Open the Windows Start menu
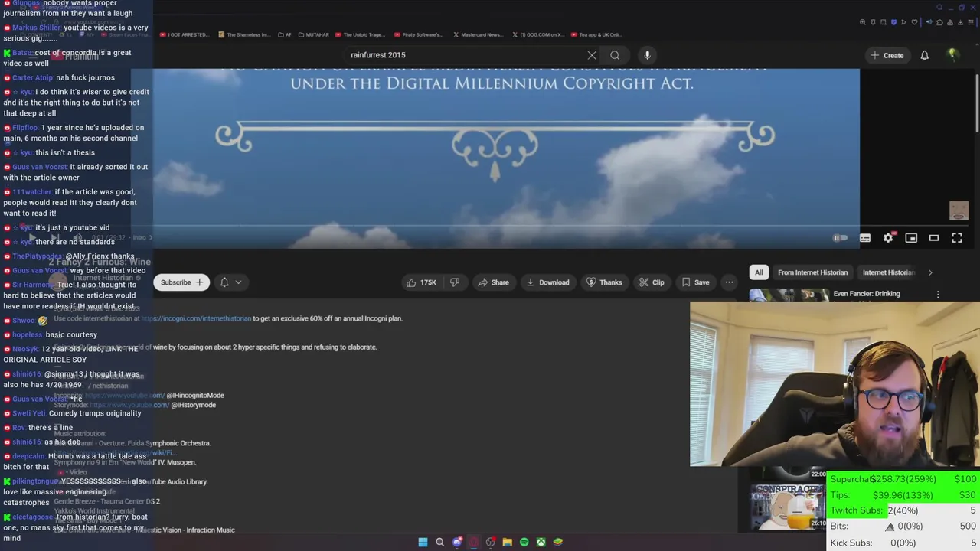The height and width of the screenshot is (551, 980). pyautogui.click(x=423, y=542)
